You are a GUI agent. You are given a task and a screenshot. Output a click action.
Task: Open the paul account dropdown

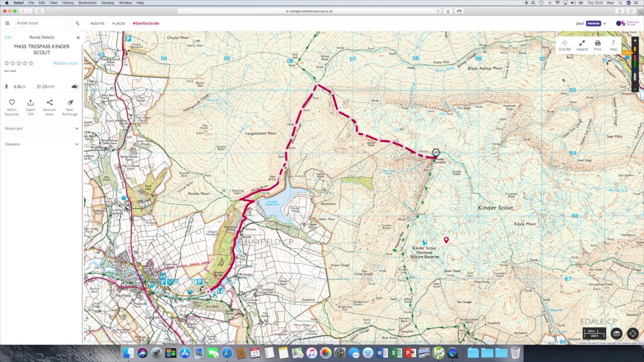(604, 24)
